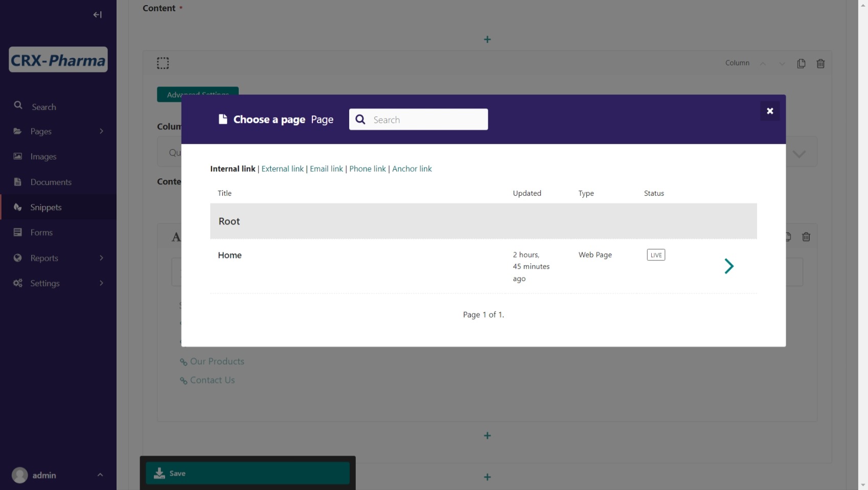This screenshot has width=868, height=490.
Task: Switch to Email link tab
Action: [x=326, y=169]
